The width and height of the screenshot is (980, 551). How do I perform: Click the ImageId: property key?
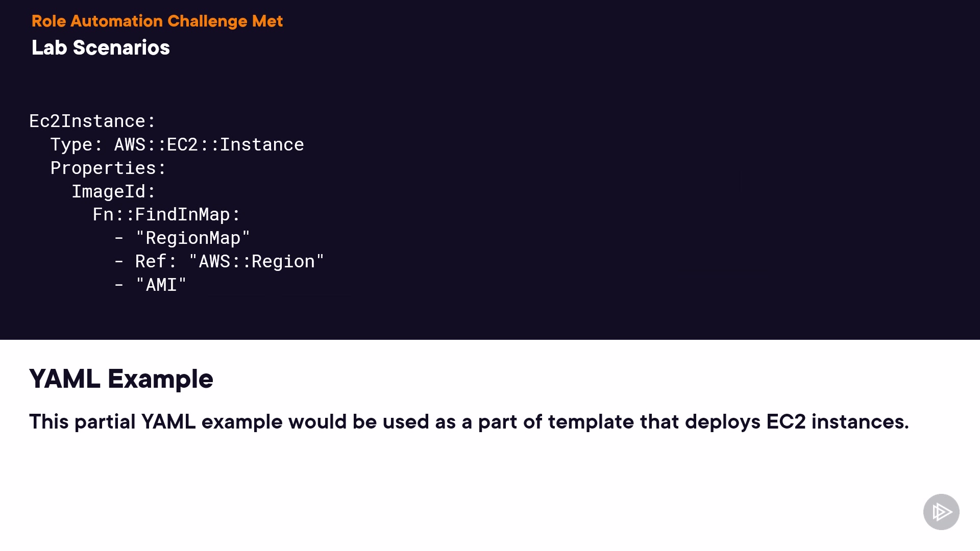[113, 192]
